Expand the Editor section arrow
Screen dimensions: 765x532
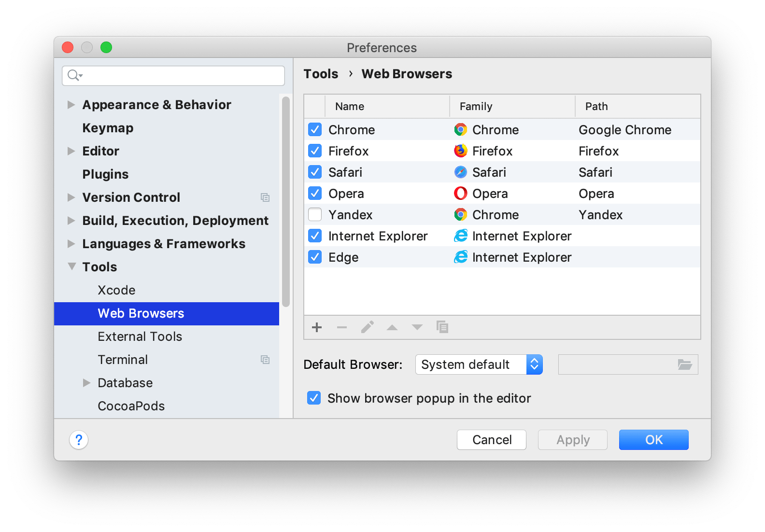71,151
